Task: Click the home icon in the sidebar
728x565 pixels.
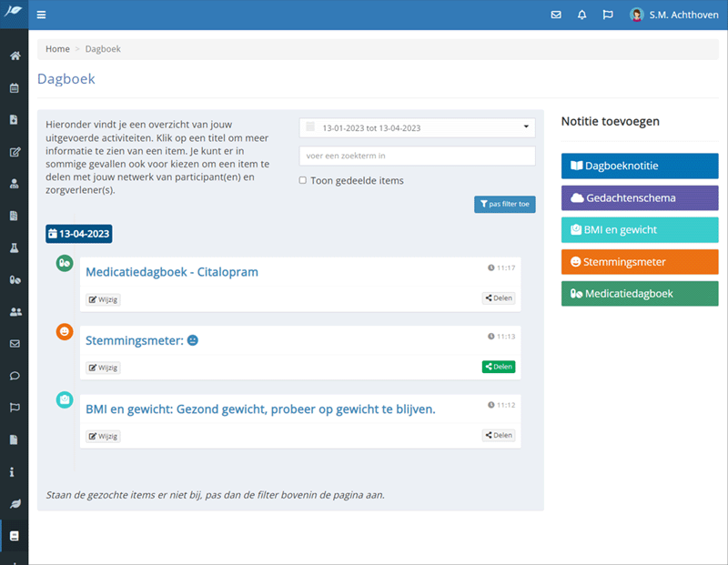Action: point(15,56)
